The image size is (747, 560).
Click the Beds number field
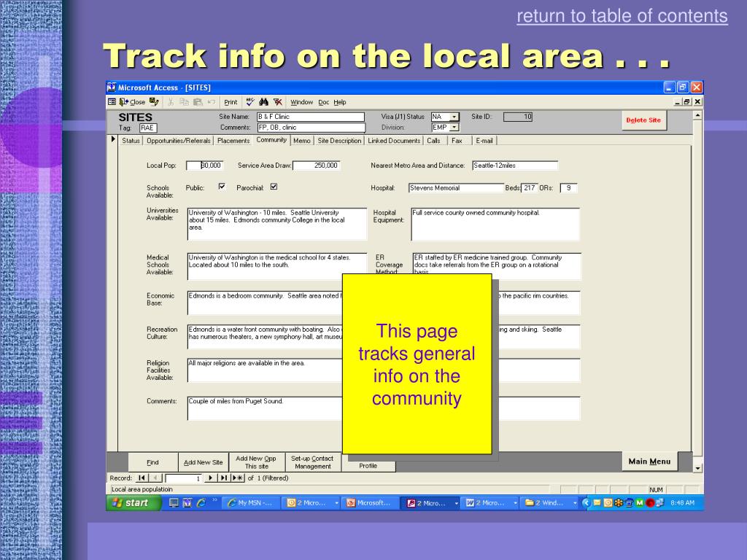(530, 187)
